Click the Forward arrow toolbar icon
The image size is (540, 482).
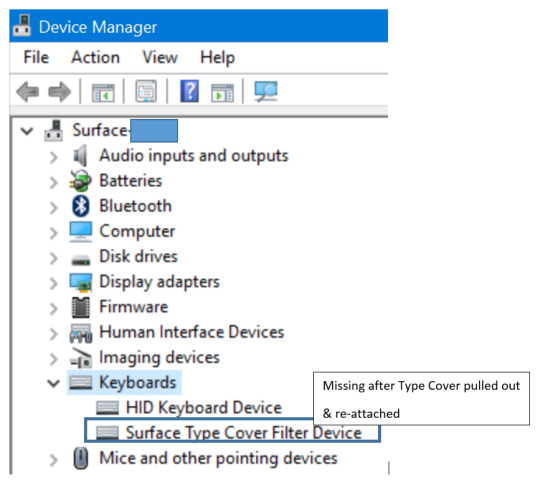(60, 92)
